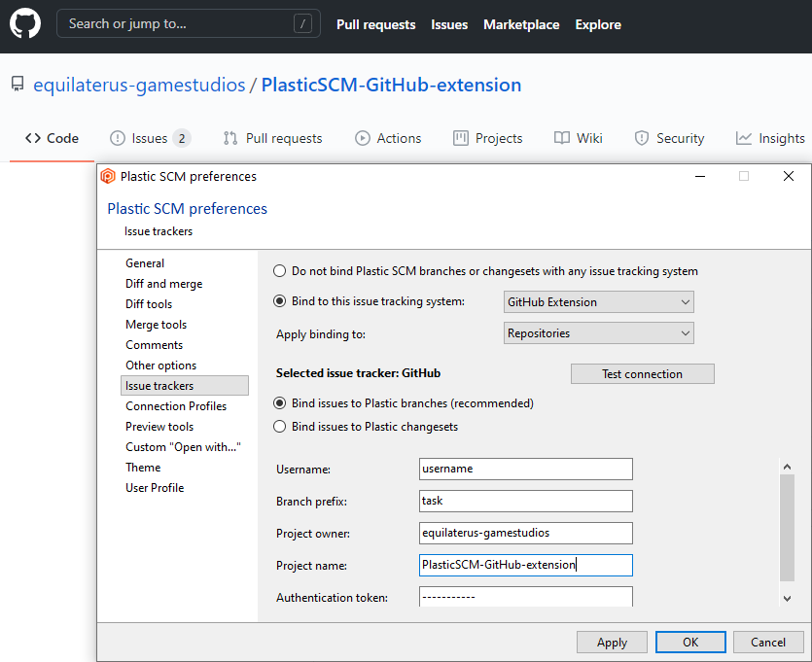The image size is (812, 662).
Task: Open Explore in GitHub header
Action: point(598,25)
